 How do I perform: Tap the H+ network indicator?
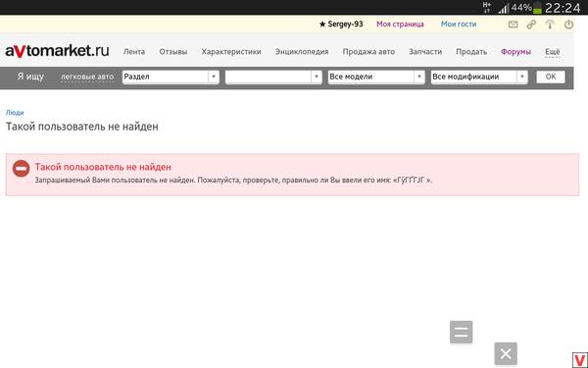[487, 7]
